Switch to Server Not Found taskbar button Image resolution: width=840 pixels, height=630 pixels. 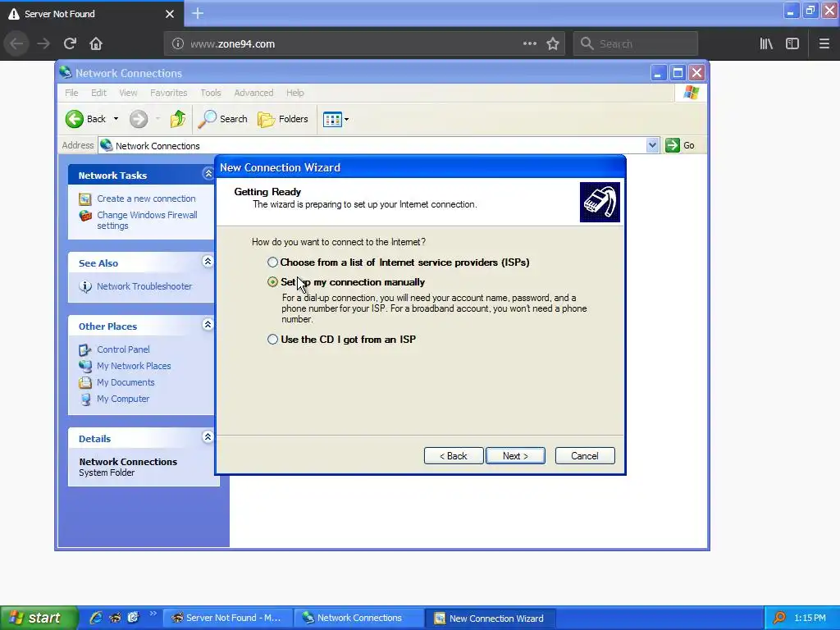[227, 618]
